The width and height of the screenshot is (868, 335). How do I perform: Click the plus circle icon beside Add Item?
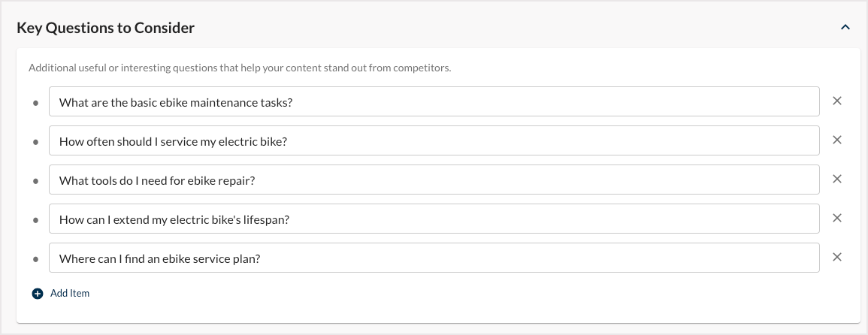[38, 294]
